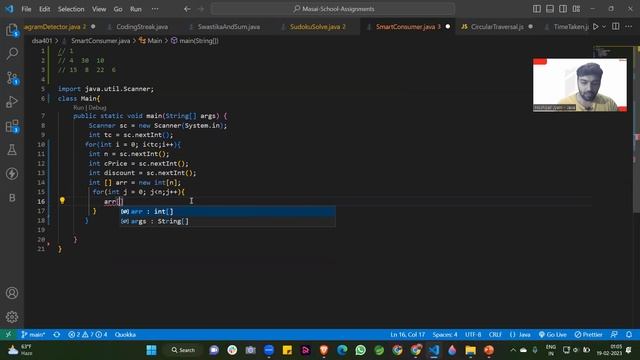Image resolution: width=640 pixels, height=360 pixels.
Task: Synchronize changes icon in status bar
Action: (x=57, y=334)
